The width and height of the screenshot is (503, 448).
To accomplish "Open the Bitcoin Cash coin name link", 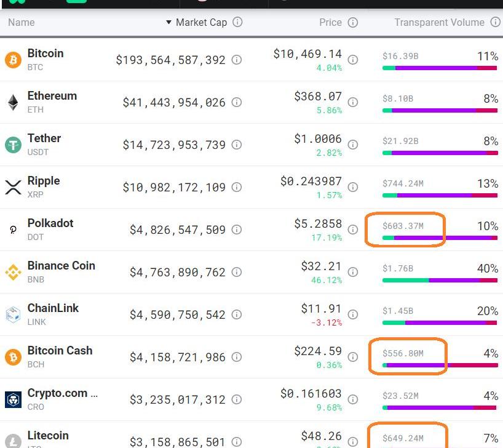I will (x=60, y=351).
